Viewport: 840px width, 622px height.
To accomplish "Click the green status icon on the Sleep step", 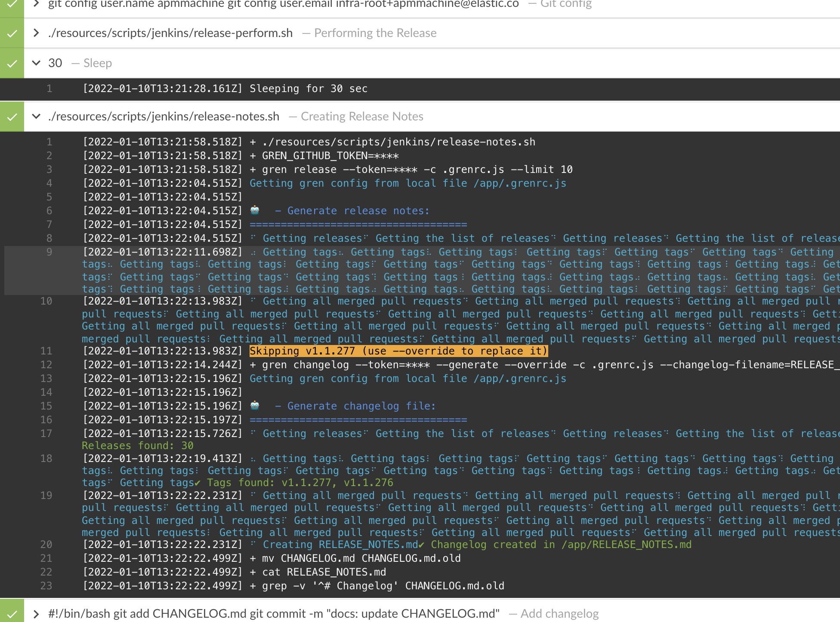I will coord(12,63).
